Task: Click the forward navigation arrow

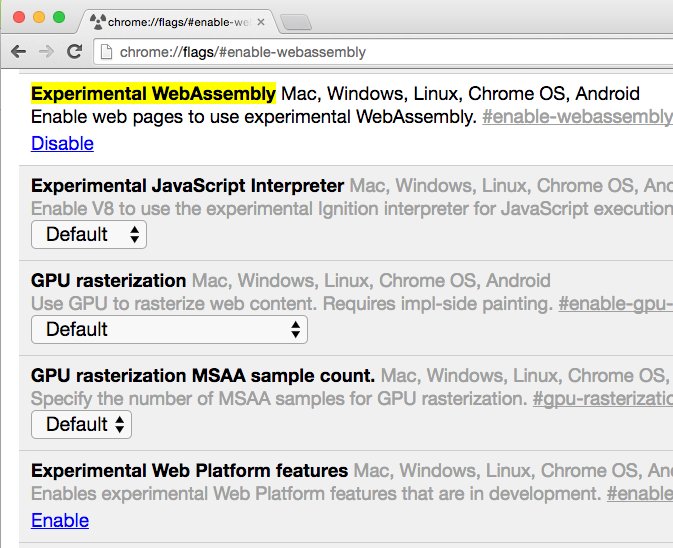Action: coord(46,52)
